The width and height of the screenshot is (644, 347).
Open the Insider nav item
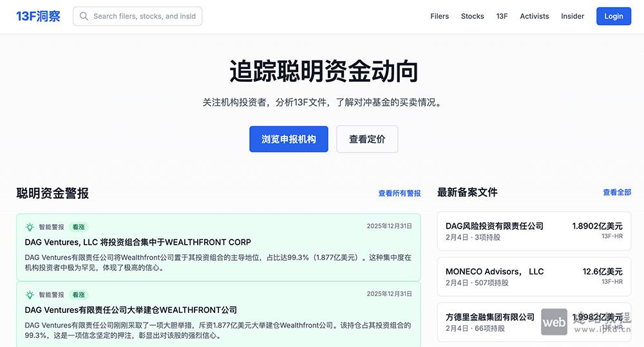tap(573, 16)
